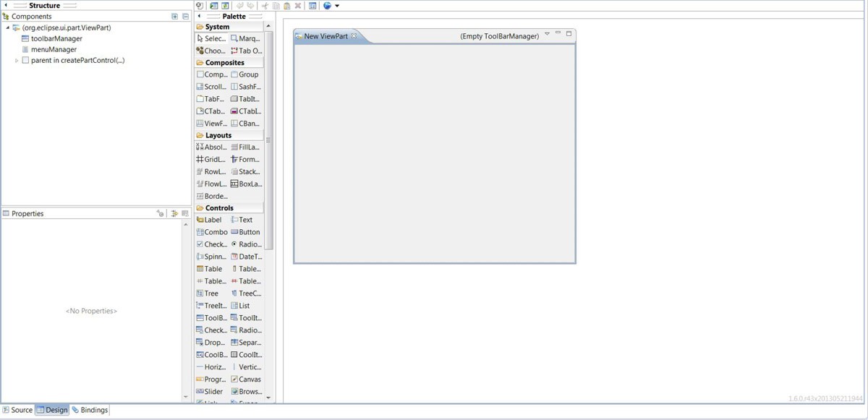Click the globe icon in the top toolbar
The height and width of the screenshot is (420, 868).
coord(327,6)
